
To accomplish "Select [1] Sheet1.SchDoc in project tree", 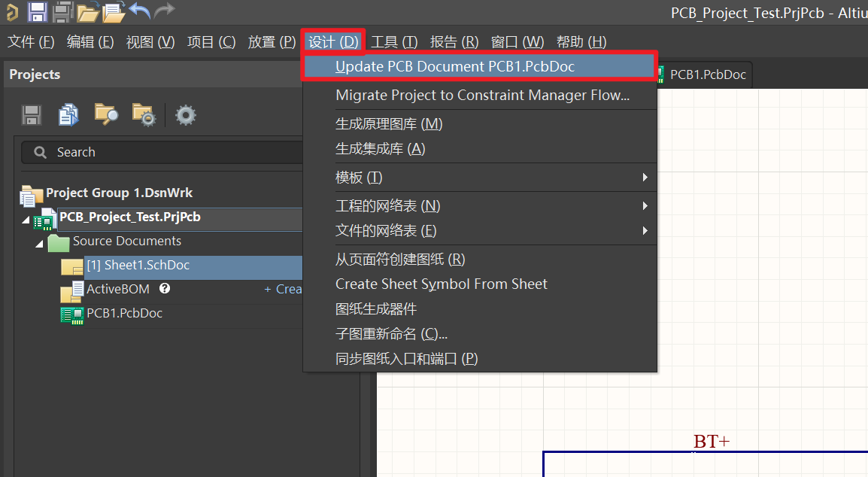I will [138, 266].
